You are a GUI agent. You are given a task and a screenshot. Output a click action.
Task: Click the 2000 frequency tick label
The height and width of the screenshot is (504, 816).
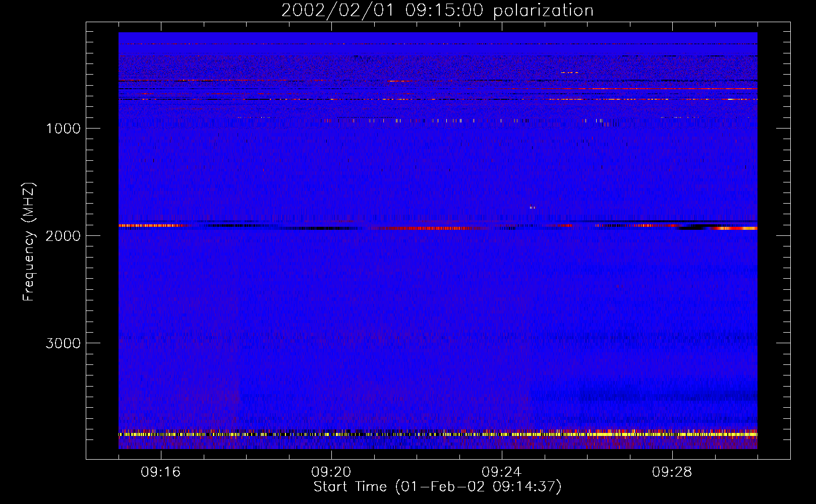pos(63,236)
